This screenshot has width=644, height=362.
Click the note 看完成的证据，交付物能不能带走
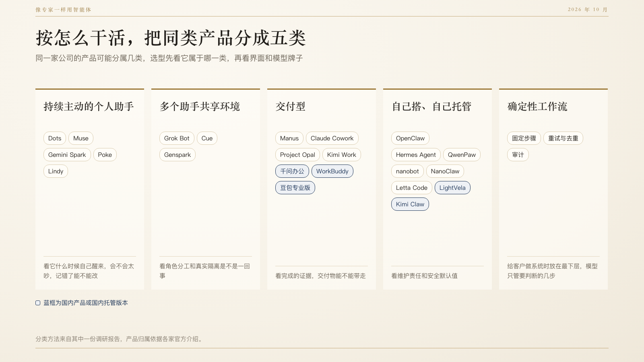[x=320, y=276]
